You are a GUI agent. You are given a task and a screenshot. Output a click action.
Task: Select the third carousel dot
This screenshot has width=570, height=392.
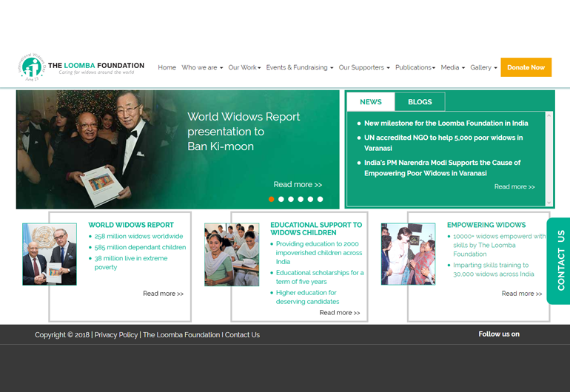pyautogui.click(x=291, y=199)
